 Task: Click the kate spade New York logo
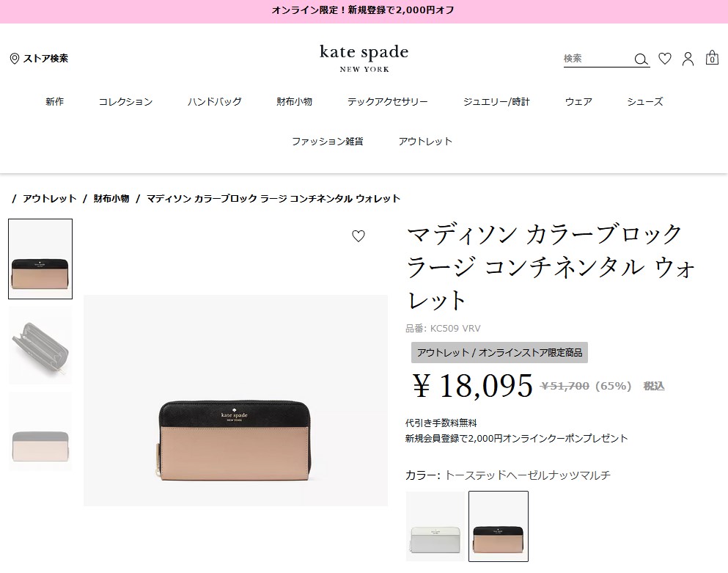(x=364, y=58)
